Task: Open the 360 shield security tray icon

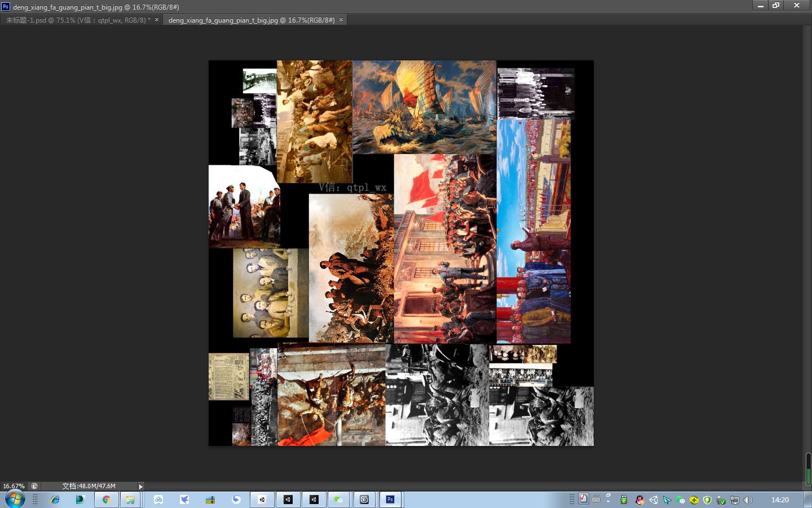Action: click(708, 500)
